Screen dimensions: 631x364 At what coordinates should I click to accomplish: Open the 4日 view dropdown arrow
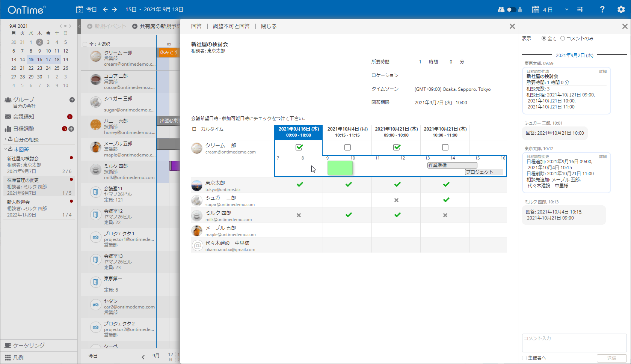coord(566,9)
